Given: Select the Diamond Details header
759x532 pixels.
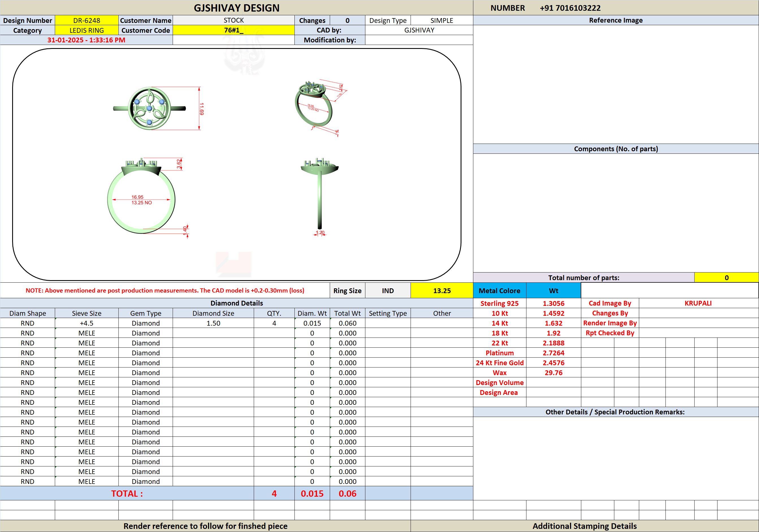Looking at the screenshot, I should pos(237,303).
